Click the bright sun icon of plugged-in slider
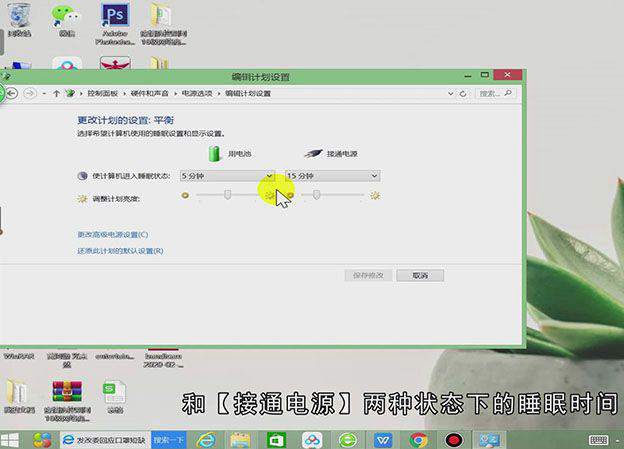 click(x=375, y=195)
